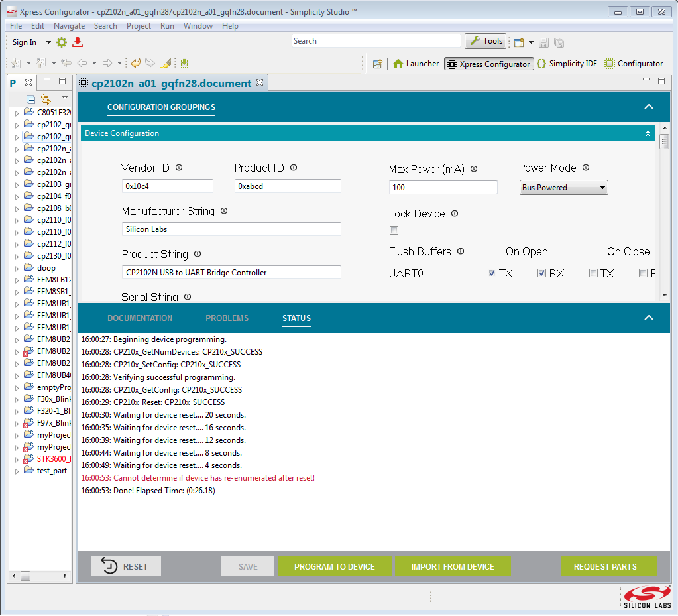This screenshot has height=616, width=678.
Task: Switch to the PROBLEMS tab
Action: tap(227, 318)
